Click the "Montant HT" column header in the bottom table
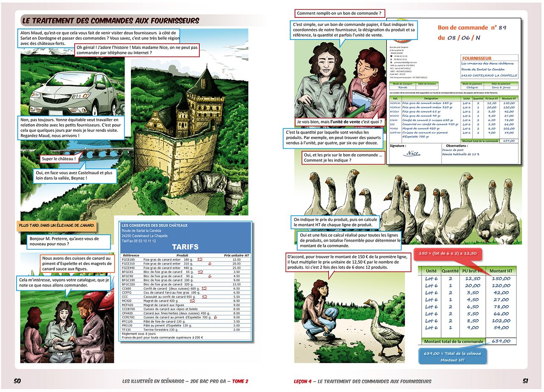The width and height of the screenshot is (544, 392). click(x=501, y=271)
